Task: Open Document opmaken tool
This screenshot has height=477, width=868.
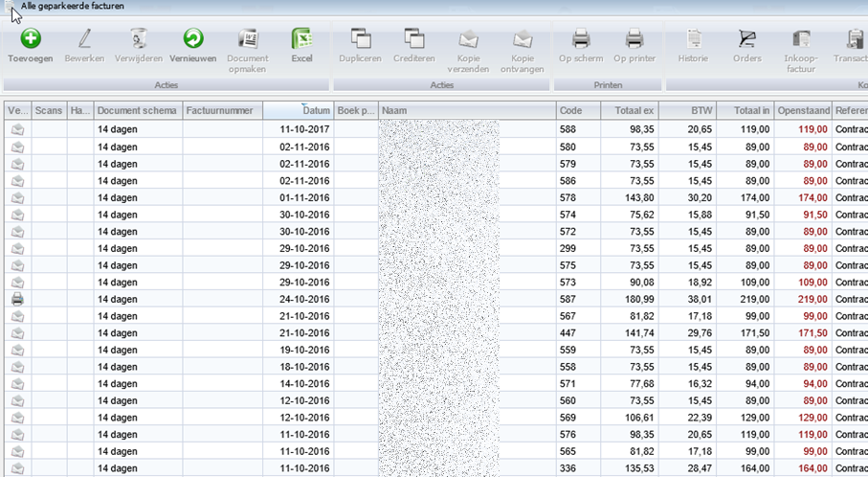Action: coord(247,40)
